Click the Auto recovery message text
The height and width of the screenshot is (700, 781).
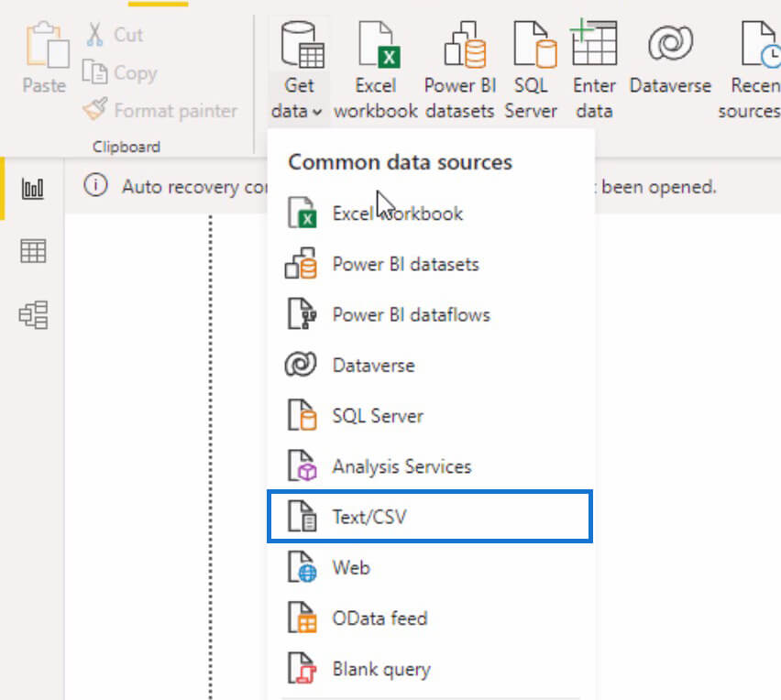tap(194, 187)
